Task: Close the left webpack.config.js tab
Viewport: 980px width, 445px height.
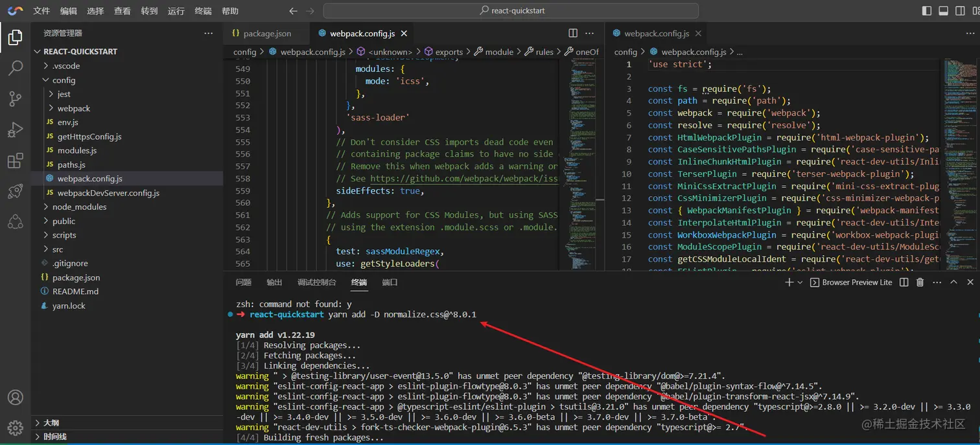Action: pyautogui.click(x=405, y=33)
